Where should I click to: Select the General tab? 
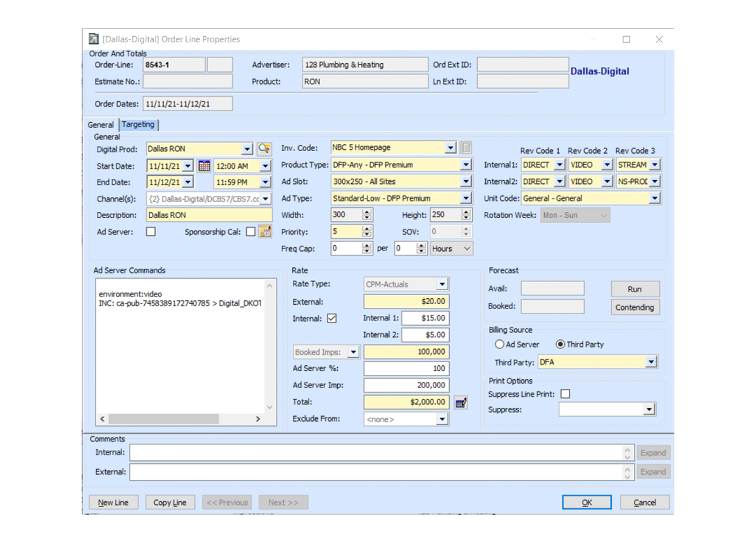tap(101, 125)
